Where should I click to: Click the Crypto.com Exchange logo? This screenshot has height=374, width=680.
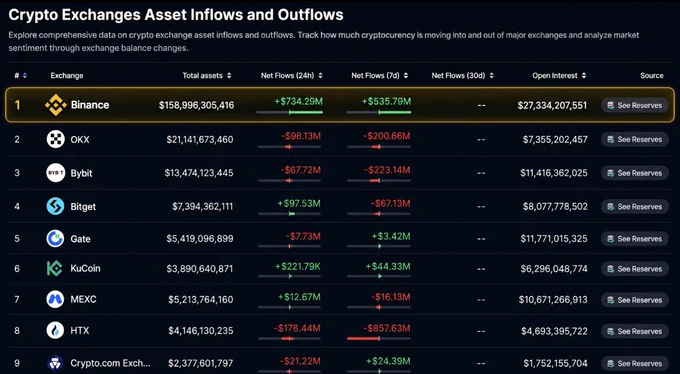click(56, 363)
